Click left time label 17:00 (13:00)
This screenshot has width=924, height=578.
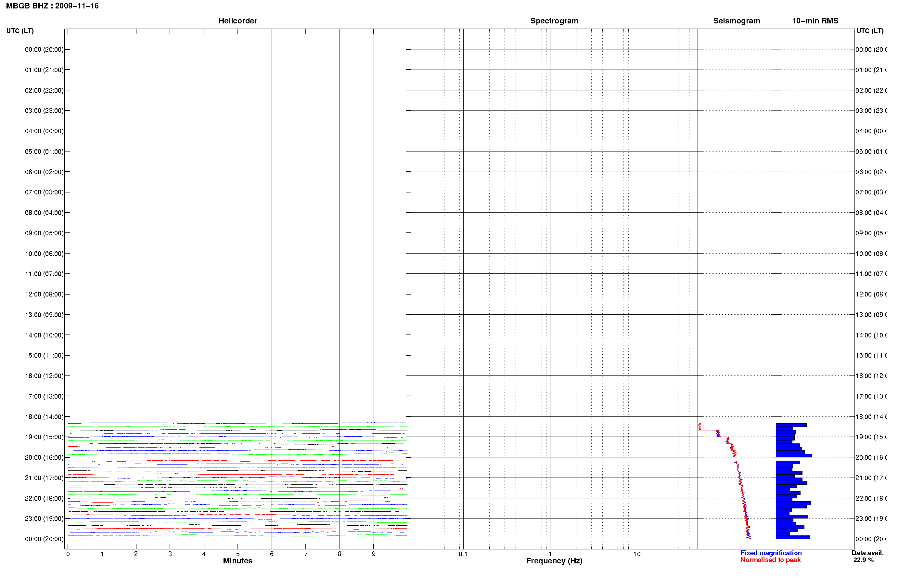click(44, 396)
